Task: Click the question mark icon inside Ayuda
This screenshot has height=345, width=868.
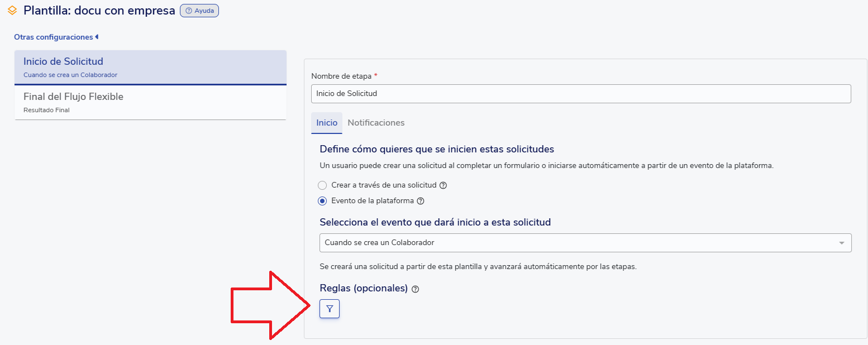Action: [188, 11]
